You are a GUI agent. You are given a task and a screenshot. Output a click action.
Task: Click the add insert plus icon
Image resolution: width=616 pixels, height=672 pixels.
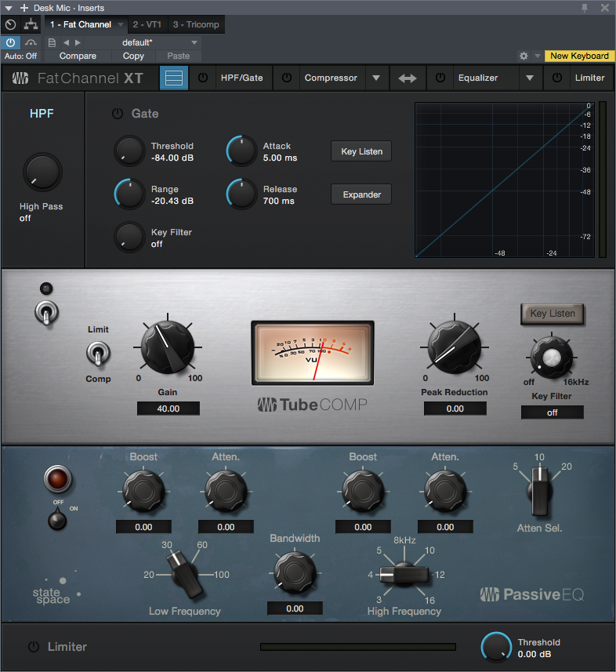click(24, 7)
